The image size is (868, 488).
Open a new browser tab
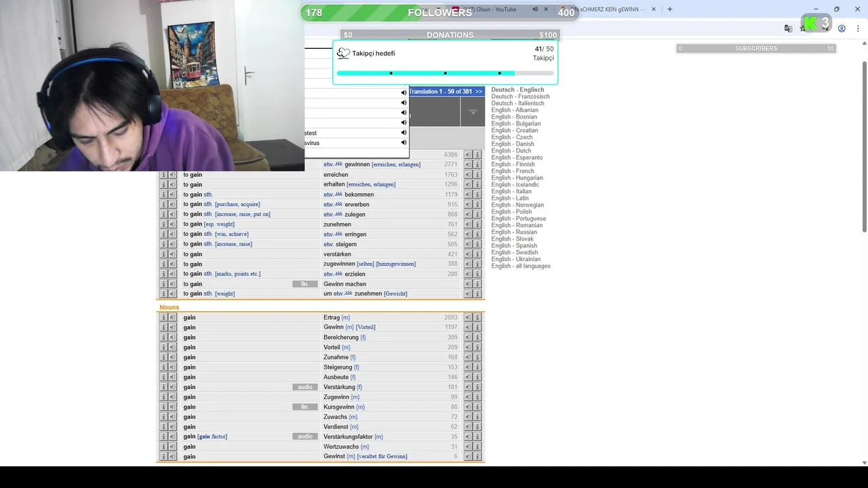670,9
